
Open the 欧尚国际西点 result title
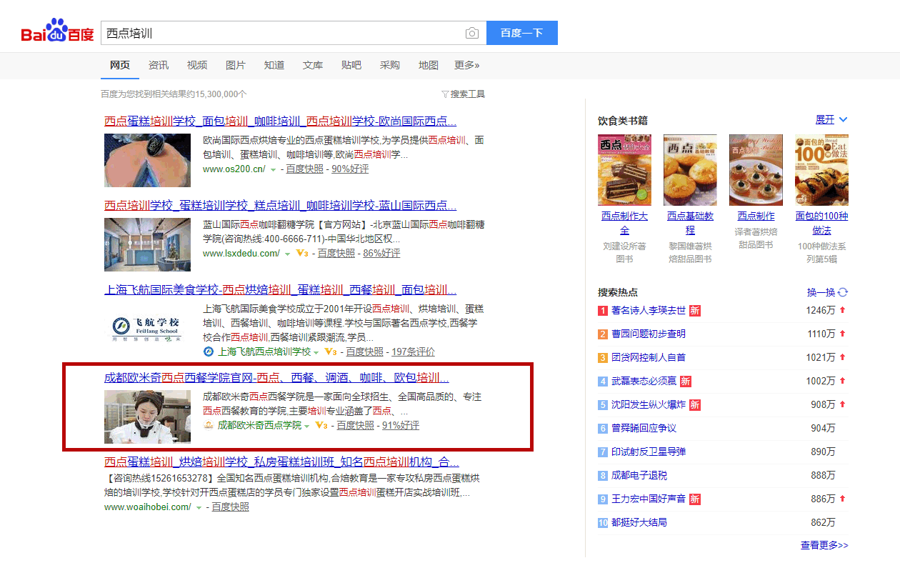click(x=281, y=121)
